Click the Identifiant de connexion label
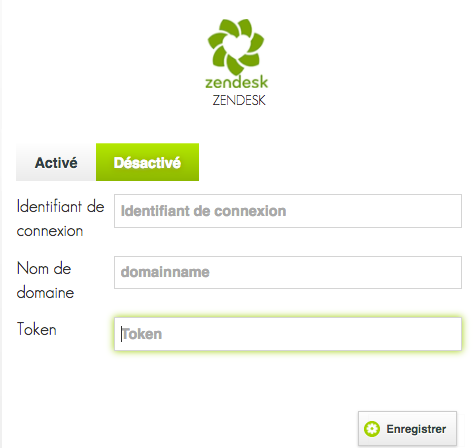476x448 pixels. tap(60, 219)
